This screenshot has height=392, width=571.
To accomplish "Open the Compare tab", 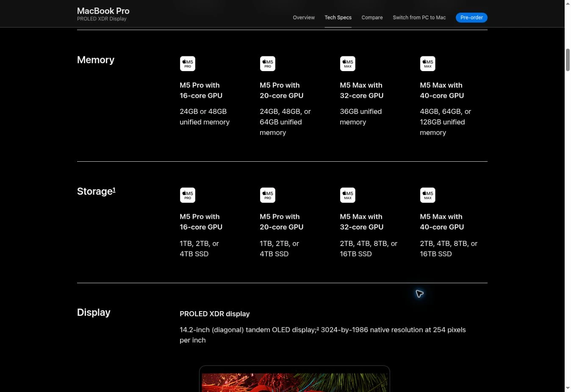I will click(372, 17).
